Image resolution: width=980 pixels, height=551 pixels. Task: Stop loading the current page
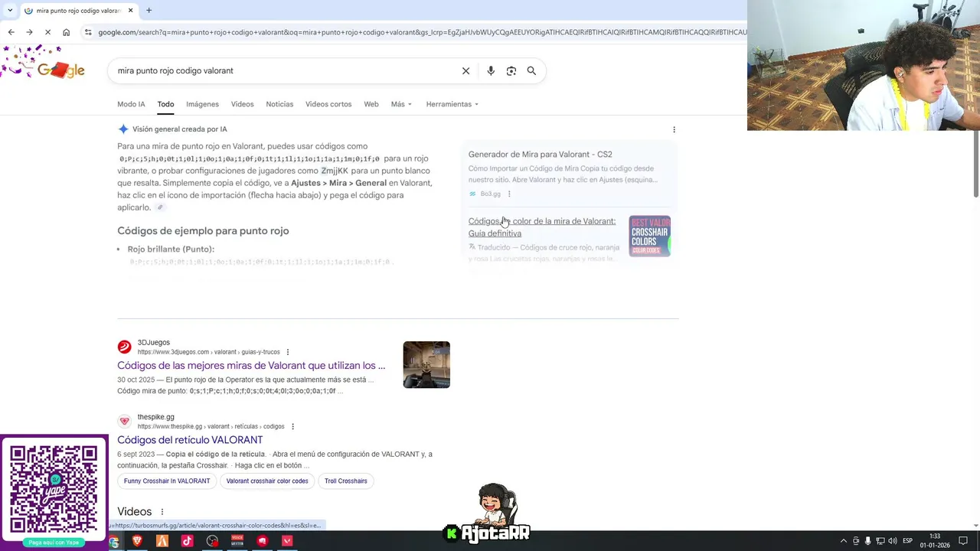[47, 32]
